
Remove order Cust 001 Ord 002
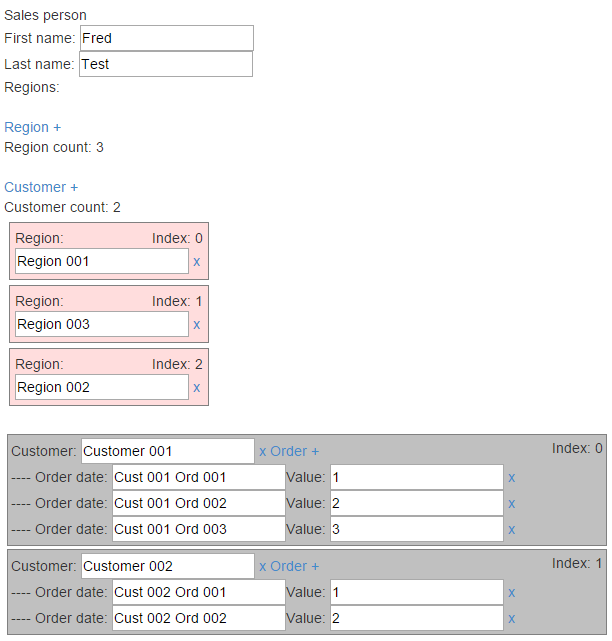pos(511,504)
